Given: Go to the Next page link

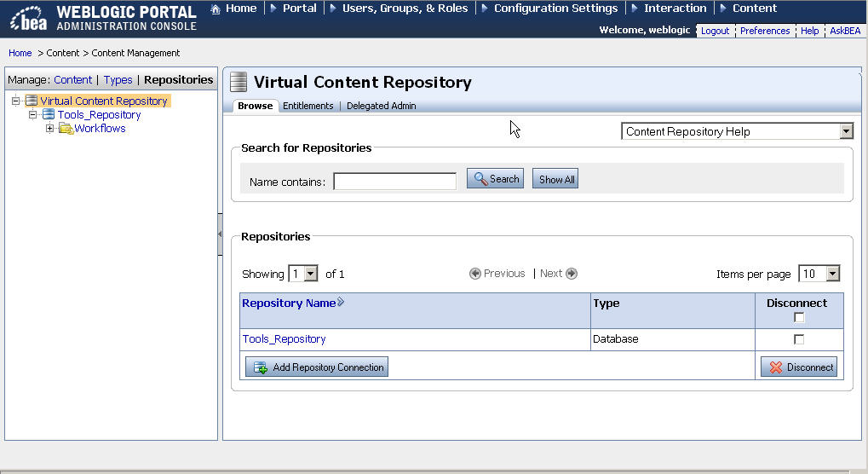Looking at the screenshot, I should tap(551, 274).
